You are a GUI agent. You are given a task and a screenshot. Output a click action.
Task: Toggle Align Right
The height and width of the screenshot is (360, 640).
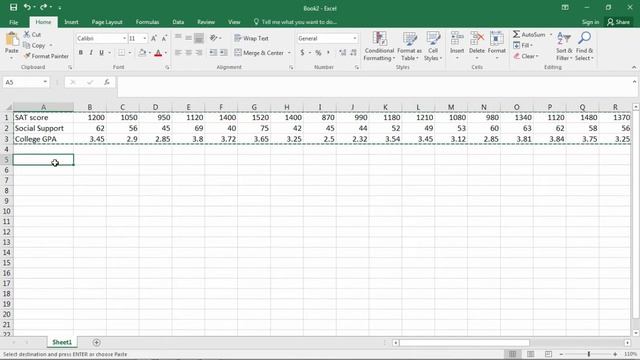point(199,53)
